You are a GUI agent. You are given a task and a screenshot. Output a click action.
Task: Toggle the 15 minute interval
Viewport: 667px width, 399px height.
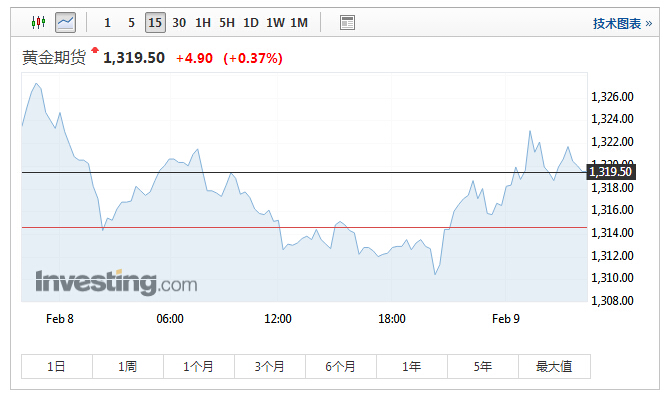click(155, 23)
